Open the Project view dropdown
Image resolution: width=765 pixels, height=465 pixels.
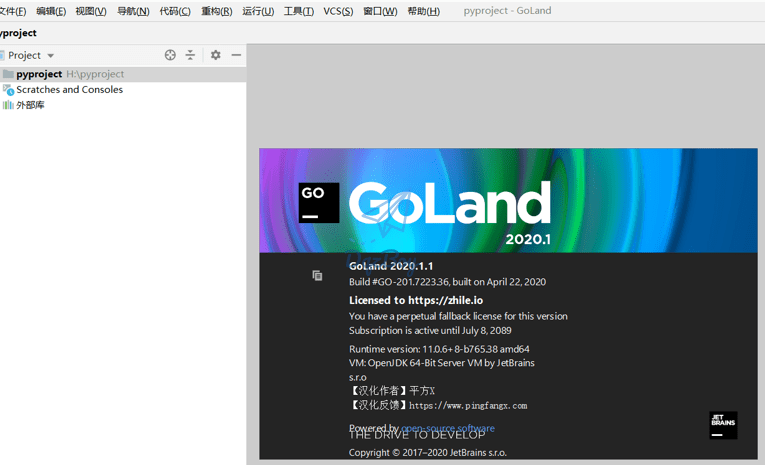tap(30, 55)
